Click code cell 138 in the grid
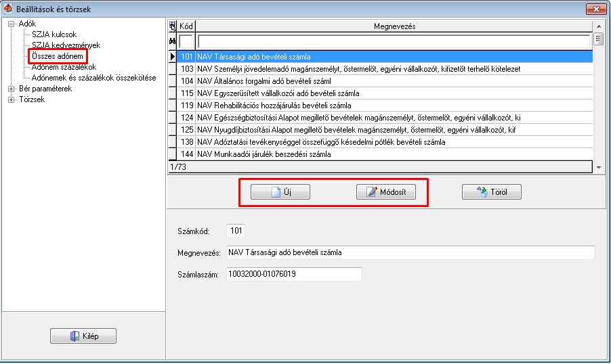Screen dimensions: 611x364 tap(186, 142)
